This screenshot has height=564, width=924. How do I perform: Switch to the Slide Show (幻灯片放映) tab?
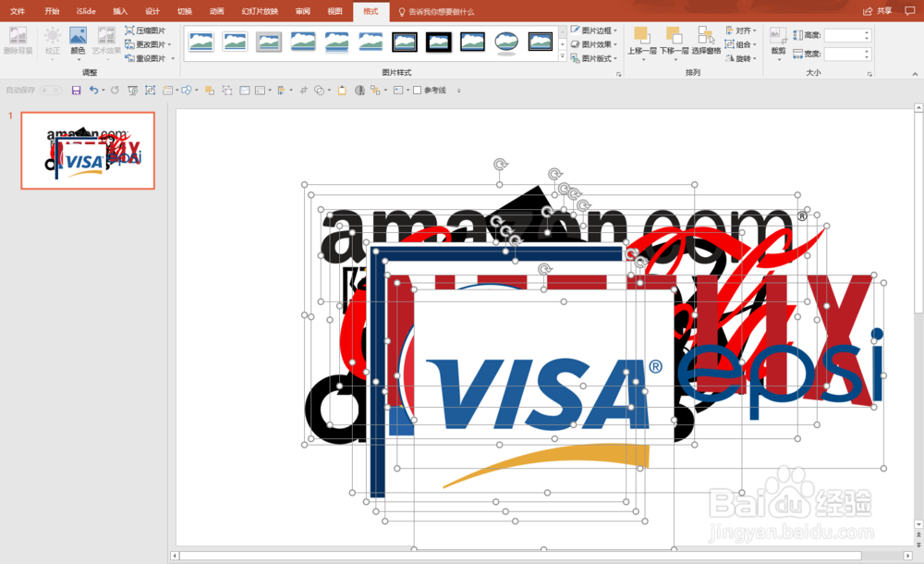(260, 11)
